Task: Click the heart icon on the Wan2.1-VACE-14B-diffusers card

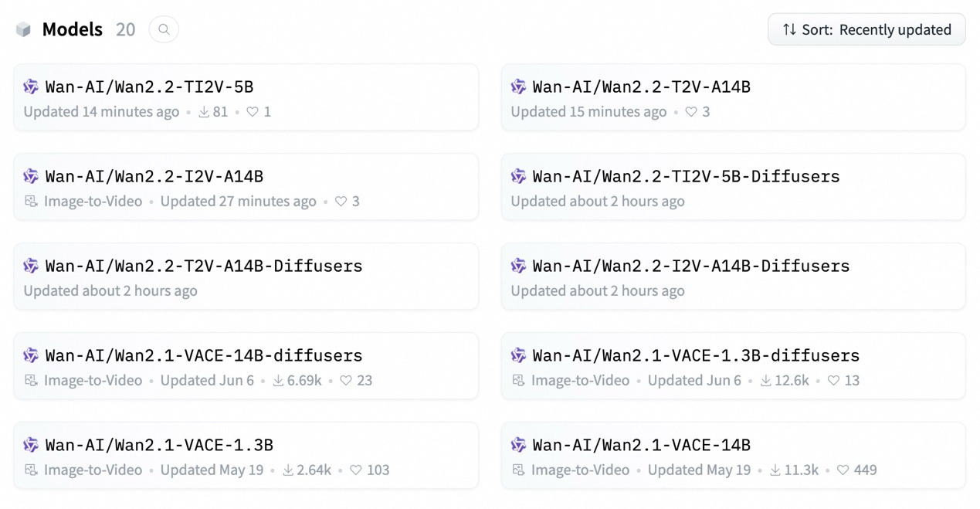Action: point(346,381)
